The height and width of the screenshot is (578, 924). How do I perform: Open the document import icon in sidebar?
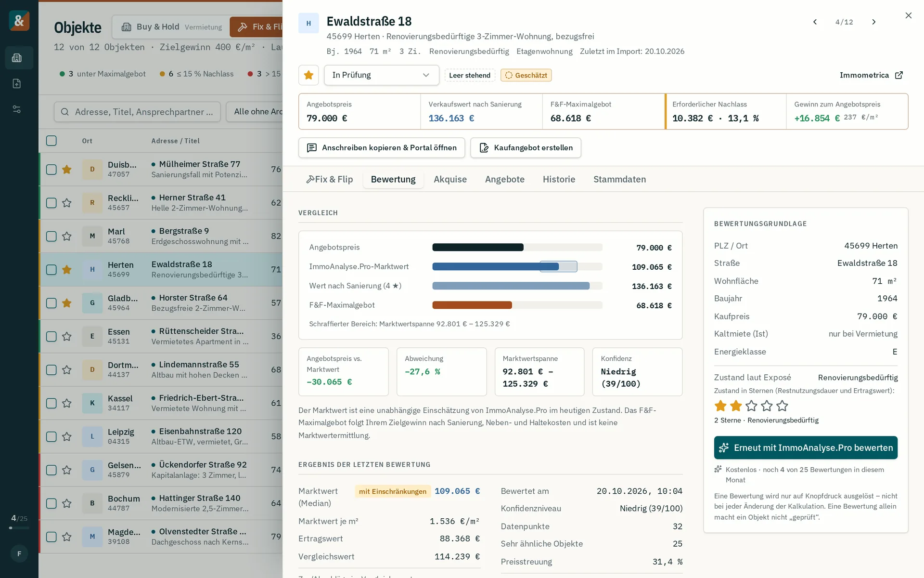tap(17, 83)
